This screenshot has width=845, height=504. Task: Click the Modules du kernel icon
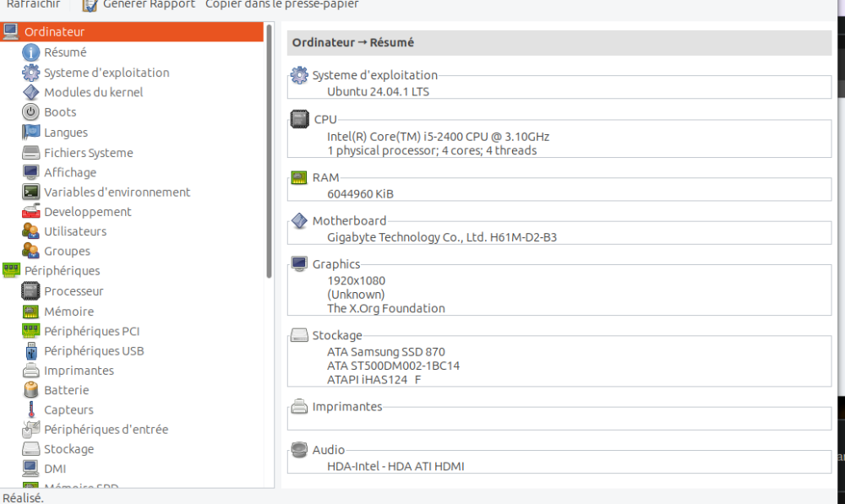(x=31, y=92)
